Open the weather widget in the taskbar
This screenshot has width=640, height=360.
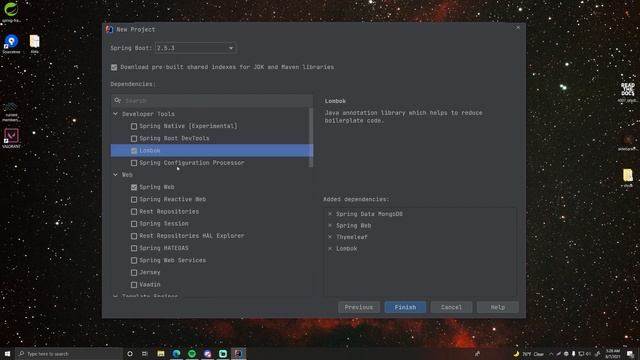click(529, 354)
